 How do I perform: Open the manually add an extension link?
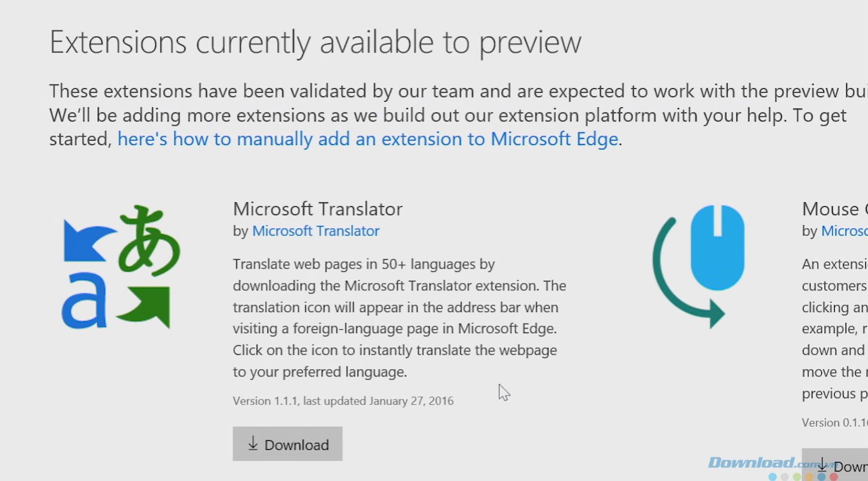click(366, 139)
